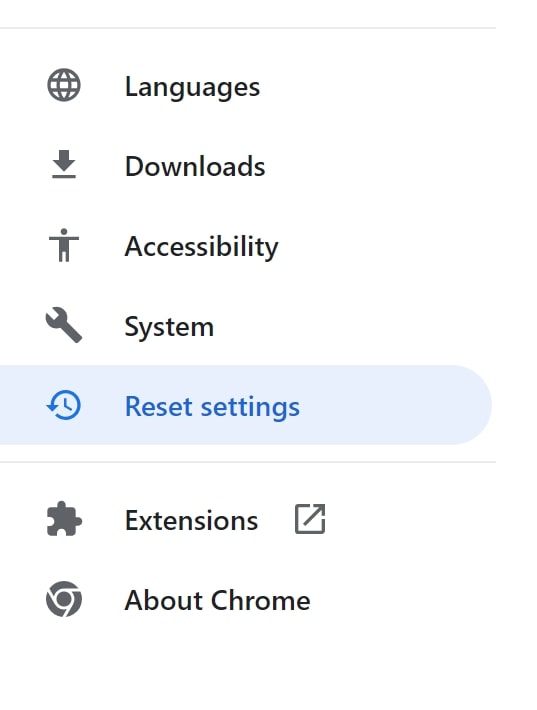Select the System menu entry
Screen dimensions: 537x710
tap(247, 325)
